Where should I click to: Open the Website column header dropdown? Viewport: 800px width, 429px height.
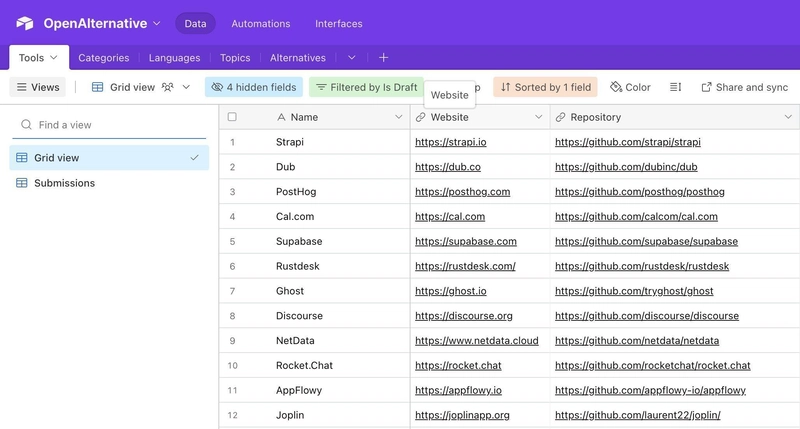[538, 117]
